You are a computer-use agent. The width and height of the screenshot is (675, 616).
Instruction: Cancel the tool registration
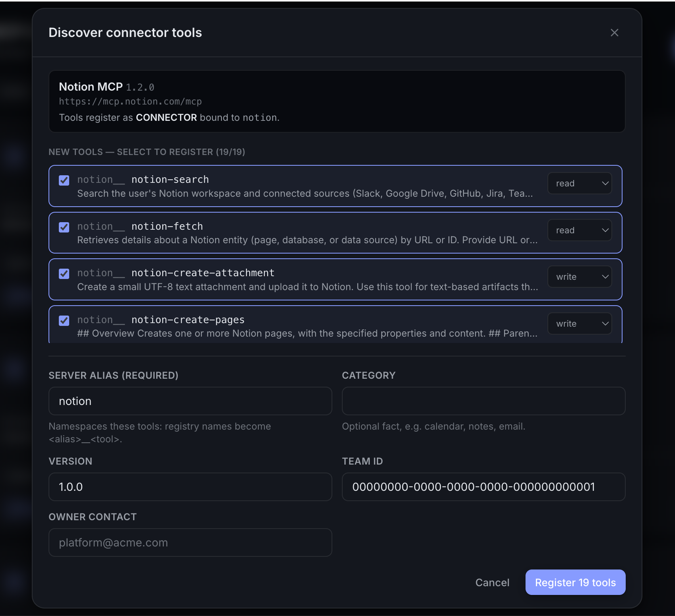(x=492, y=583)
